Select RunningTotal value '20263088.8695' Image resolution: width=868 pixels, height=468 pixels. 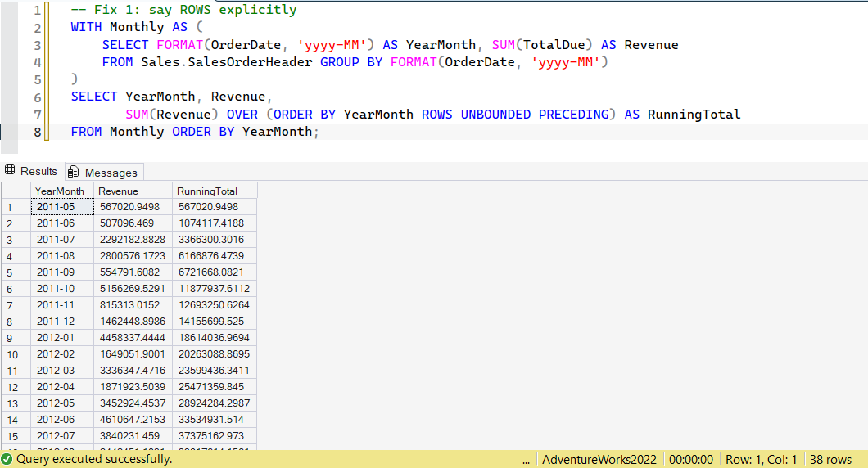(215, 354)
